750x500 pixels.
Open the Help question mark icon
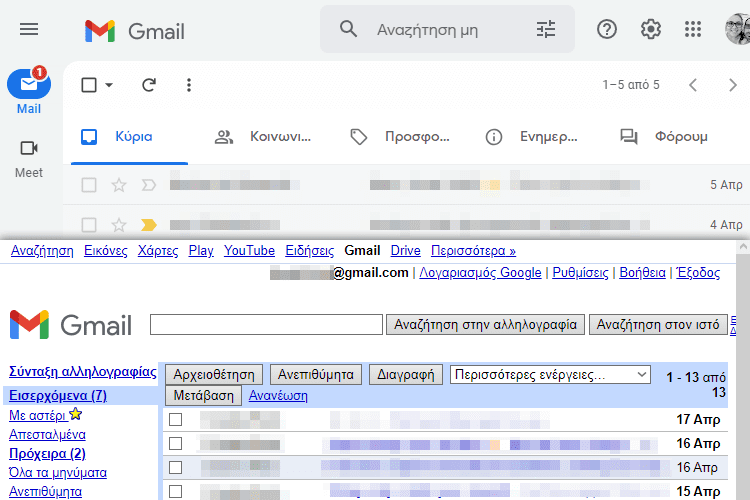tap(607, 30)
